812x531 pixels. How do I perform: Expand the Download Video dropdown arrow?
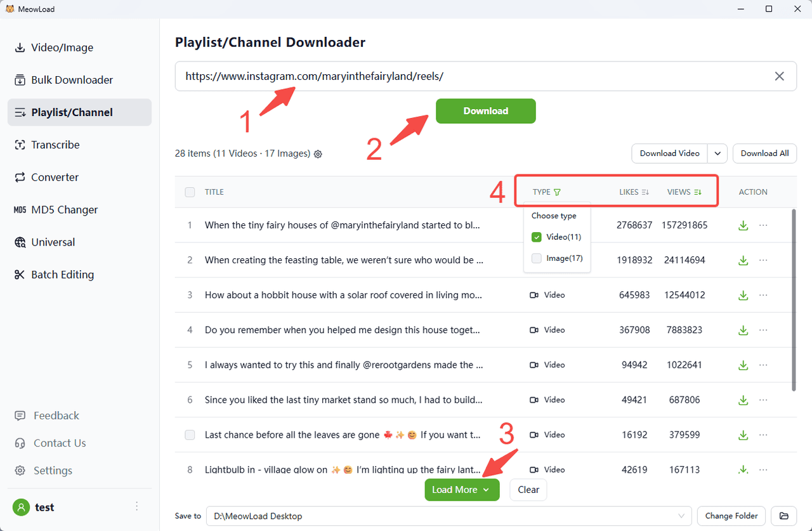tap(717, 154)
